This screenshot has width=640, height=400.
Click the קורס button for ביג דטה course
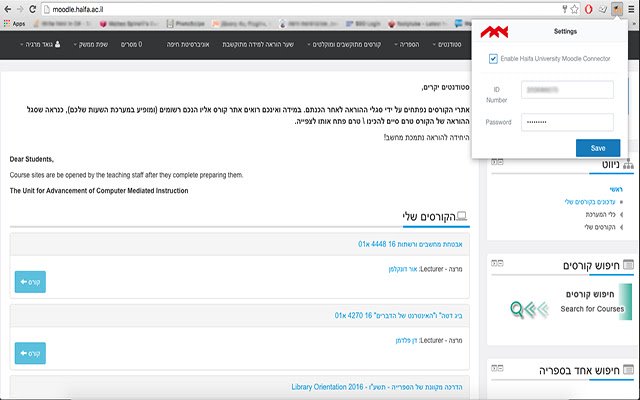[30, 353]
